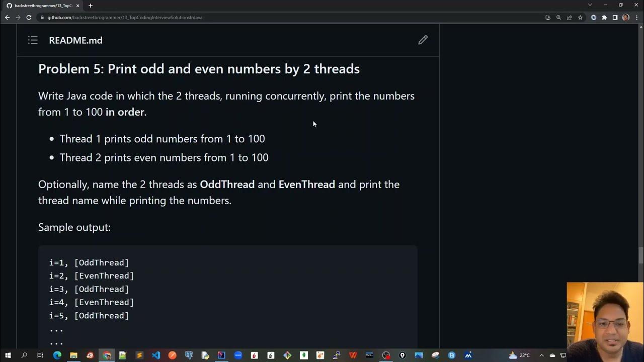
Task: Open a new browser tab
Action: click(x=90, y=6)
